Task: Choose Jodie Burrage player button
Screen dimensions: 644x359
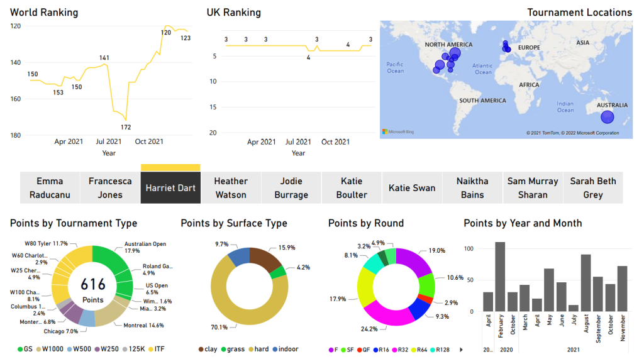Action: (291, 188)
